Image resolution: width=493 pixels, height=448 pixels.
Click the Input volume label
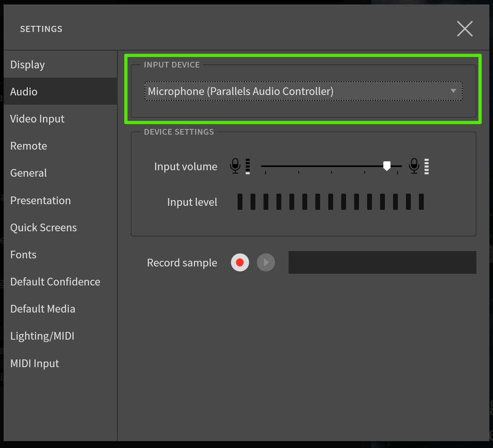click(x=186, y=167)
